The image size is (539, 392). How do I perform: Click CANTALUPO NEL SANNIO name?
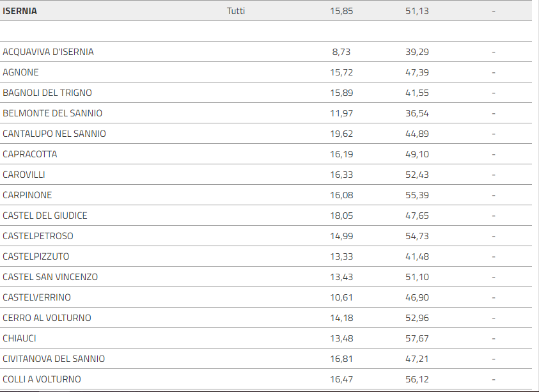[54, 134]
